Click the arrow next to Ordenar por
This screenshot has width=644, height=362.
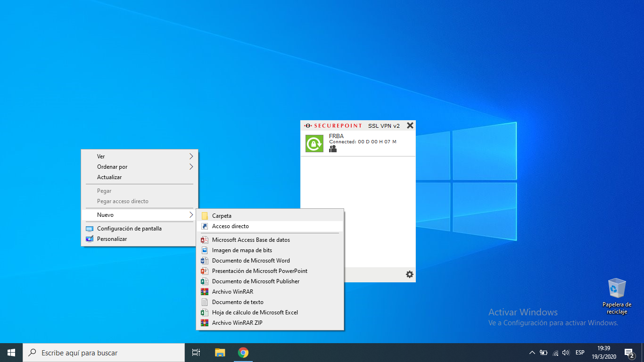pyautogui.click(x=191, y=167)
